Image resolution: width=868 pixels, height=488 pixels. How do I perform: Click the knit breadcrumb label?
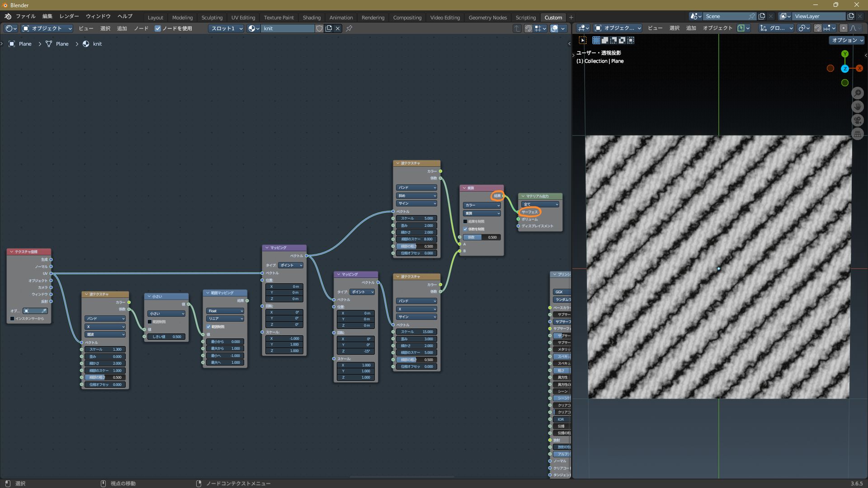click(x=97, y=44)
